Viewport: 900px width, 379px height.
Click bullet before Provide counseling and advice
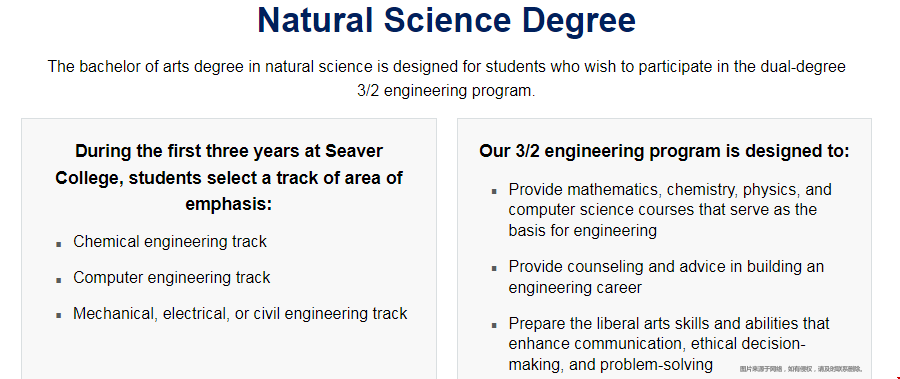(x=494, y=269)
